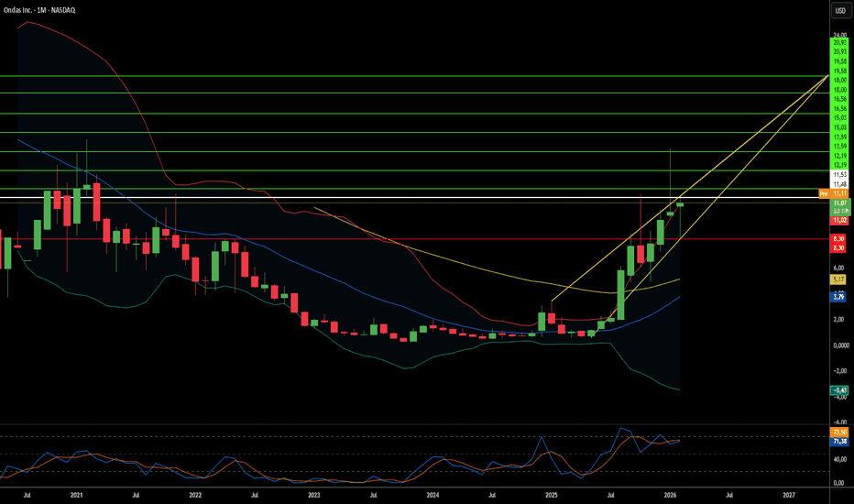854x504 pixels.
Task: Click the 2023 label on time axis
Action: coord(314,495)
